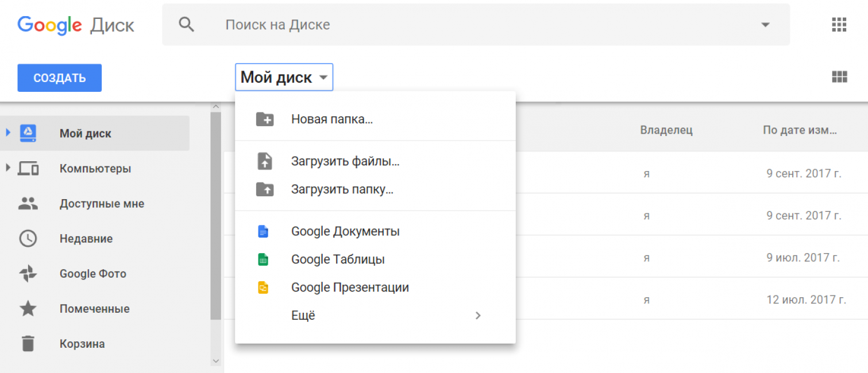Click the sidebar scrollbar thumb
This screenshot has width=868, height=373.
point(216,216)
